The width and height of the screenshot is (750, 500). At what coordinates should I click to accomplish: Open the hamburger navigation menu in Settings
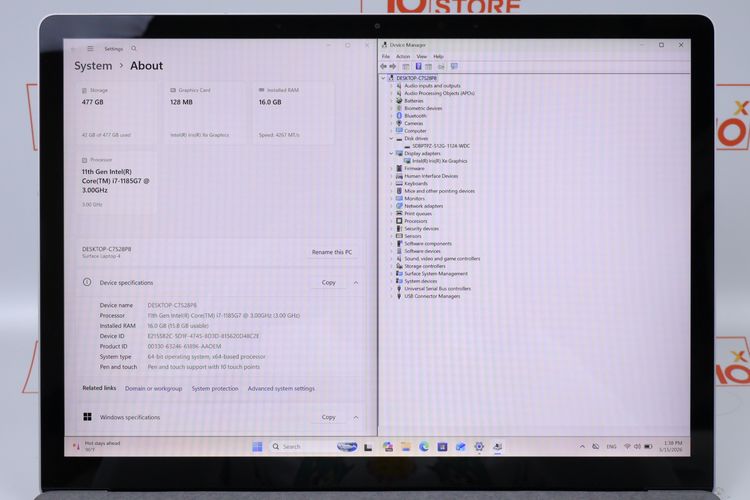pyautogui.click(x=90, y=48)
